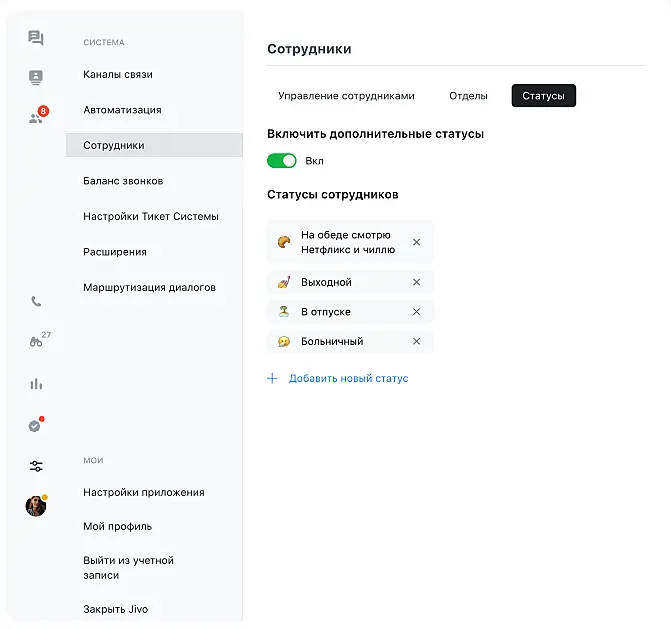Open the visitors binoculars icon

pos(36,341)
